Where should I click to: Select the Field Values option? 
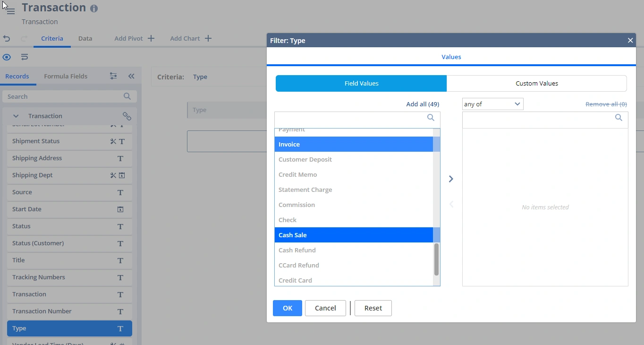(x=361, y=84)
